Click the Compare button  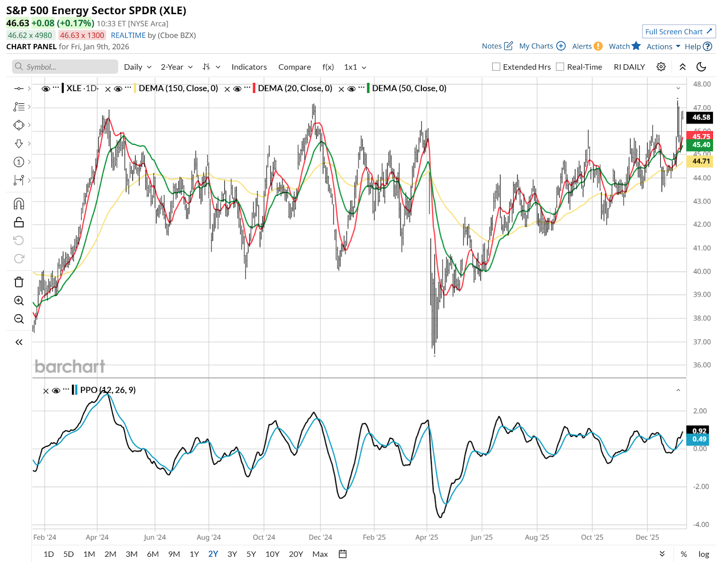pos(294,67)
